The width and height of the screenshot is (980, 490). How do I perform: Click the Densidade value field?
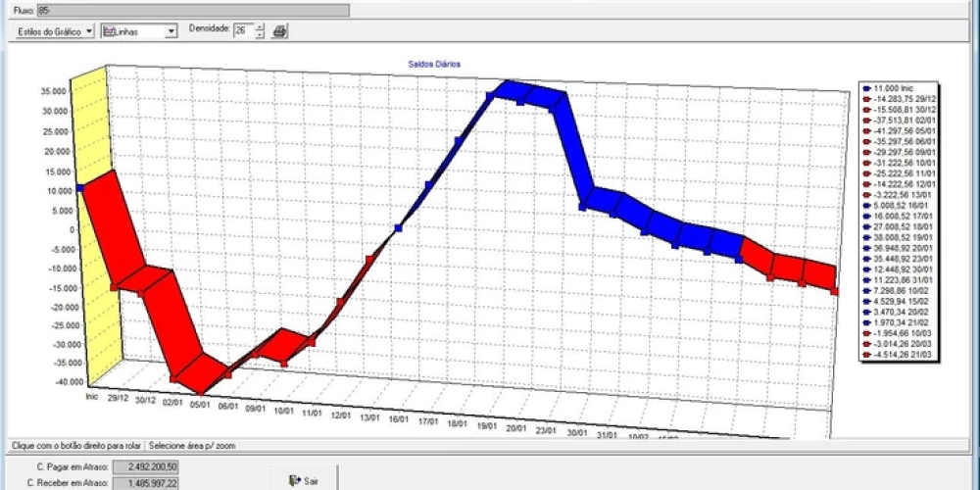point(242,31)
